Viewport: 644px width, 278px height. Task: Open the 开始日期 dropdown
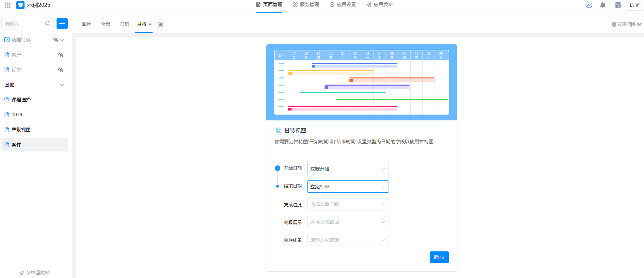(x=348, y=169)
